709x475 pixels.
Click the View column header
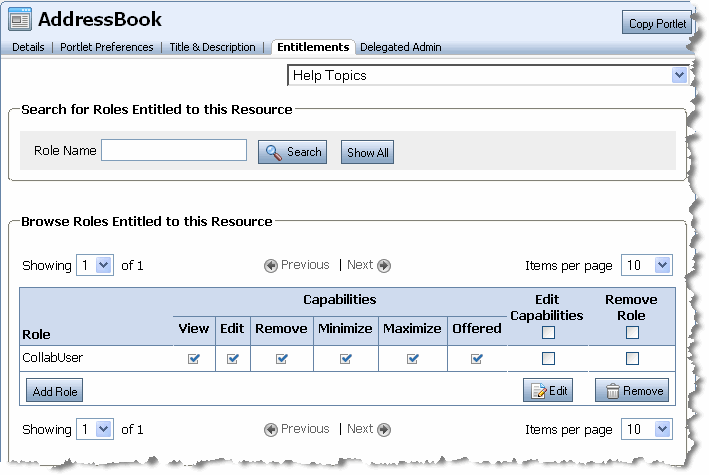(194, 328)
